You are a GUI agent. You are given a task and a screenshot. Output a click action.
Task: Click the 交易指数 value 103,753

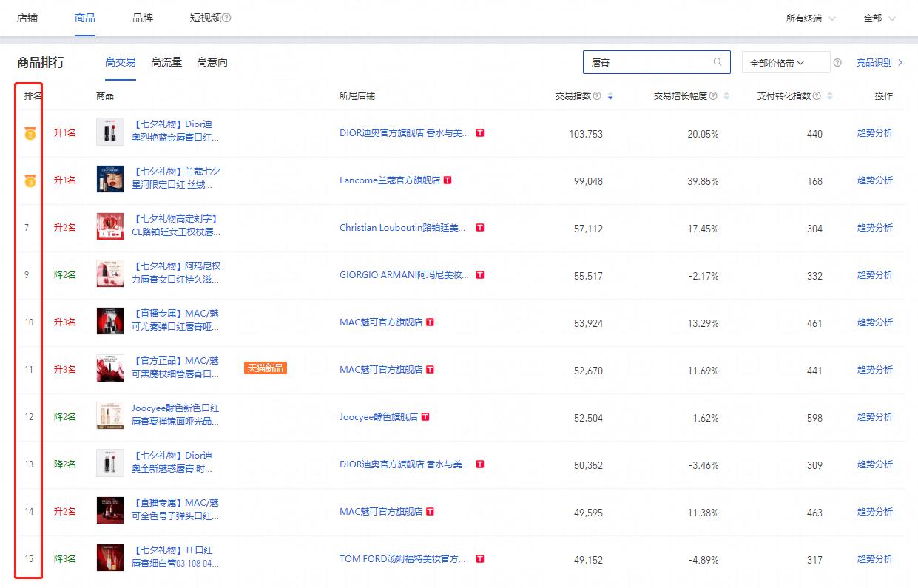point(586,134)
